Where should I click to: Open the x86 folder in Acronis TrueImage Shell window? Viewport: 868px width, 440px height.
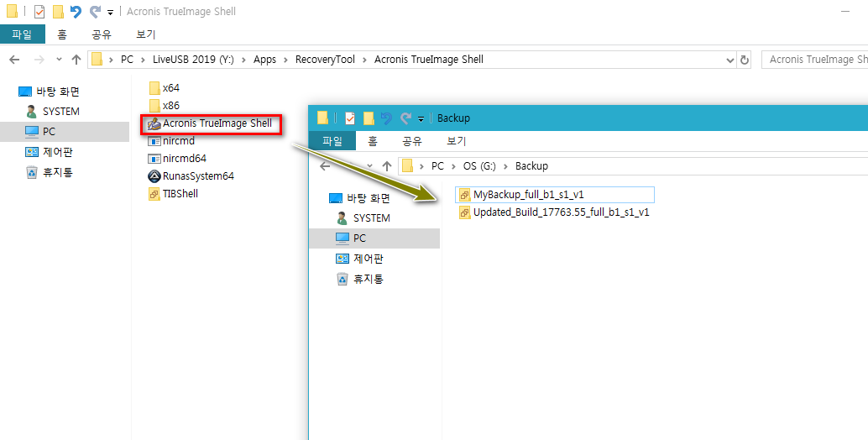(165, 106)
